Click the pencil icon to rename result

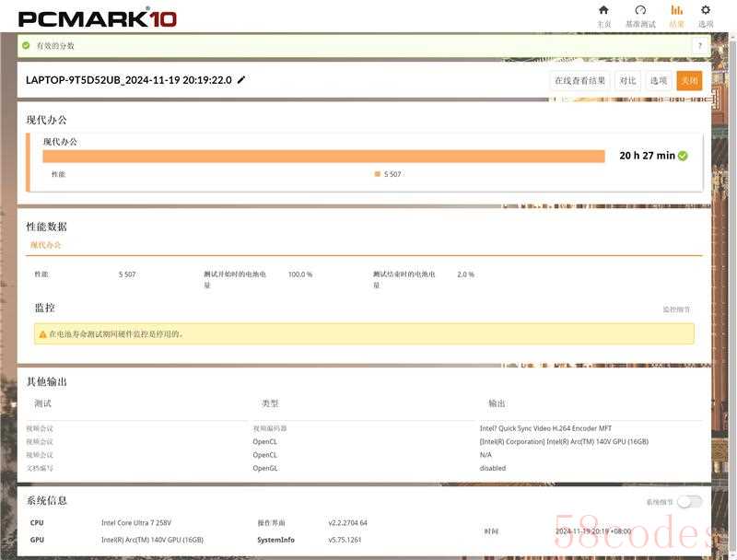(241, 80)
